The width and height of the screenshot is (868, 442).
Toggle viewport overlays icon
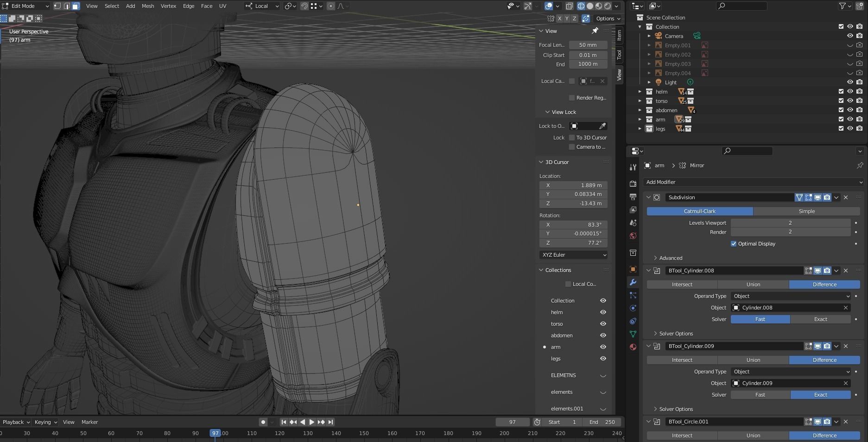click(549, 6)
